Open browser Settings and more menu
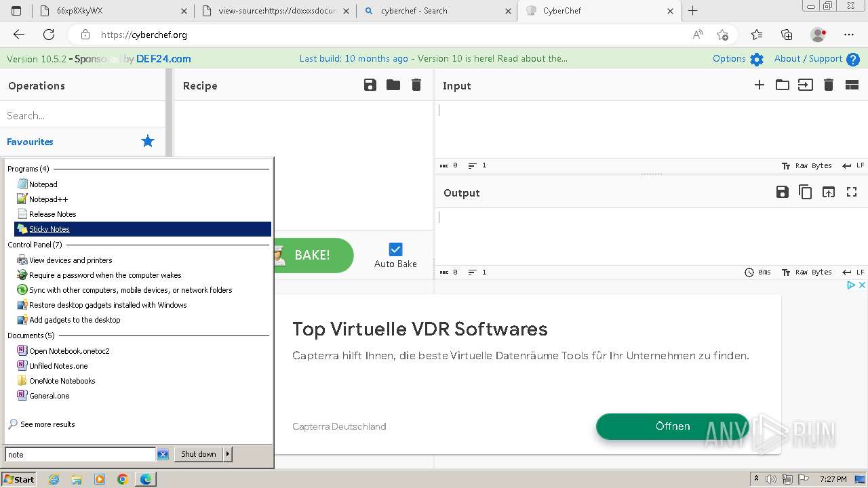Viewport: 868px width, 488px height. pyautogui.click(x=849, y=35)
